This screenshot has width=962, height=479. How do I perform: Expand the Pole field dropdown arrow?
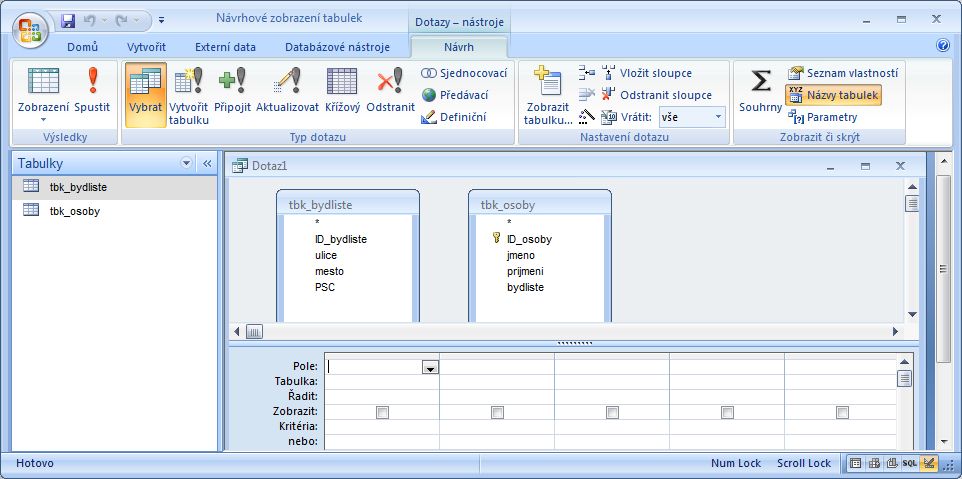430,368
